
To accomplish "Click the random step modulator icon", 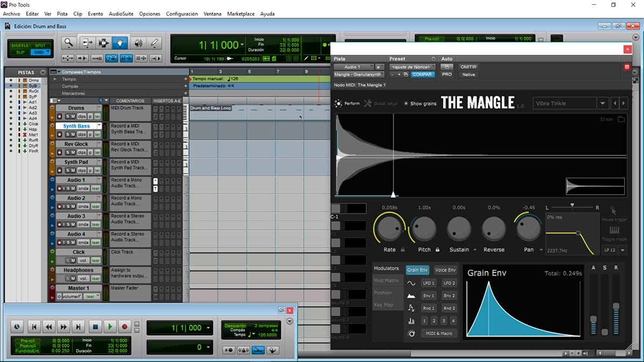I will (412, 308).
